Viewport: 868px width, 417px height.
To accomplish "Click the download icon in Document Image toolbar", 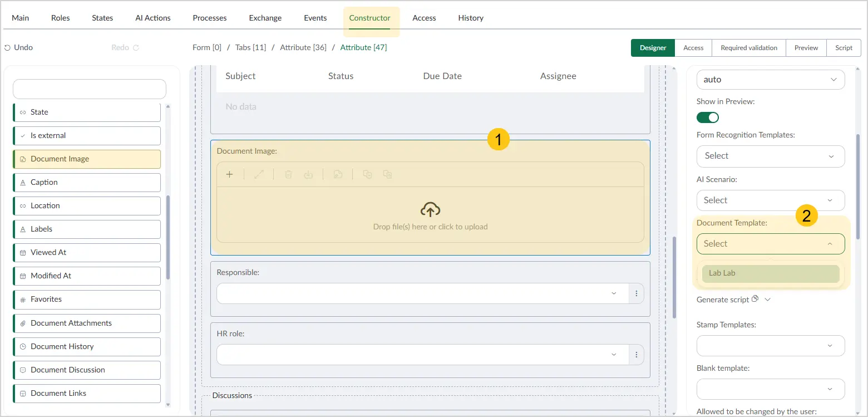I will pos(308,174).
